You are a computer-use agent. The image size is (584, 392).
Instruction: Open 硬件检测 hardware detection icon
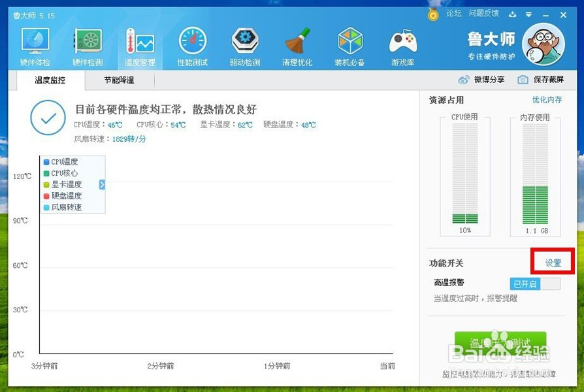88,41
